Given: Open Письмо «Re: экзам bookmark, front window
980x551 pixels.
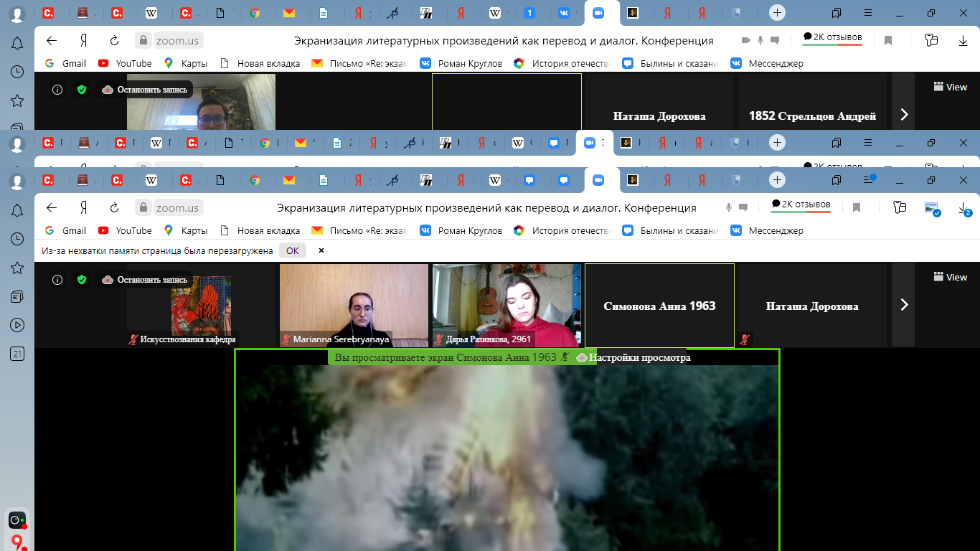Looking at the screenshot, I should click(359, 230).
